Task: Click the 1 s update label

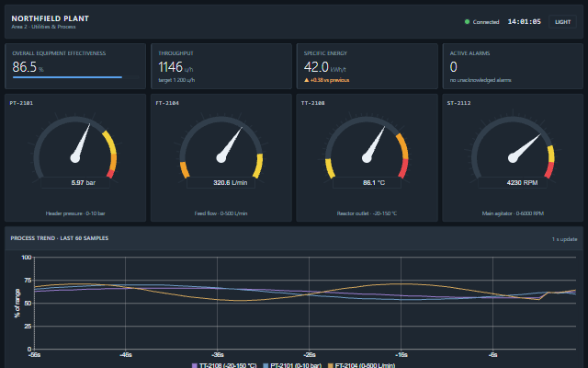Action: [564, 239]
